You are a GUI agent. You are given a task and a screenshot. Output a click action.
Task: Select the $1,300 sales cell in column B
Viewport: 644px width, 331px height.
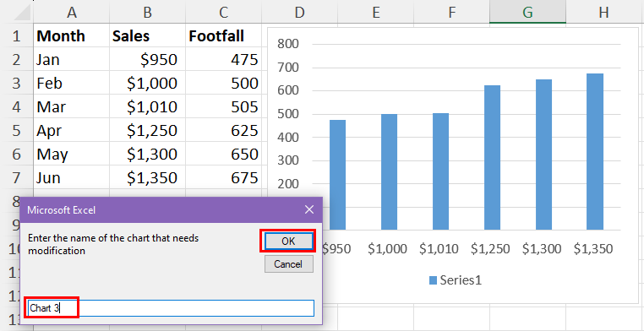pos(147,154)
